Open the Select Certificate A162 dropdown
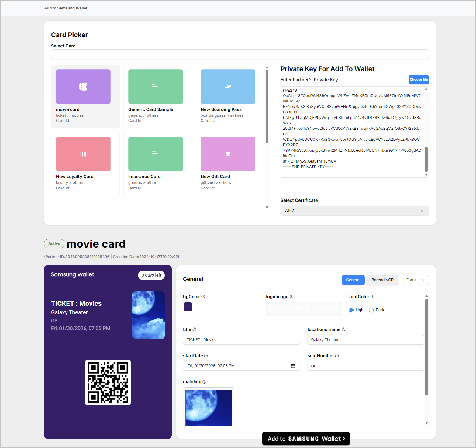This screenshot has height=448, width=476. click(x=354, y=211)
